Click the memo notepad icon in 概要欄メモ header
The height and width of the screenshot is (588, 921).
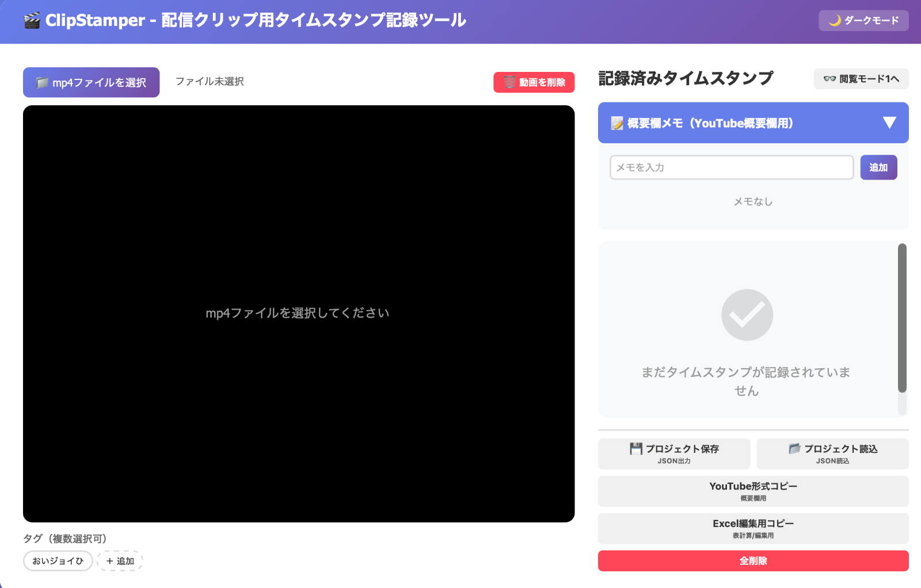[617, 123]
